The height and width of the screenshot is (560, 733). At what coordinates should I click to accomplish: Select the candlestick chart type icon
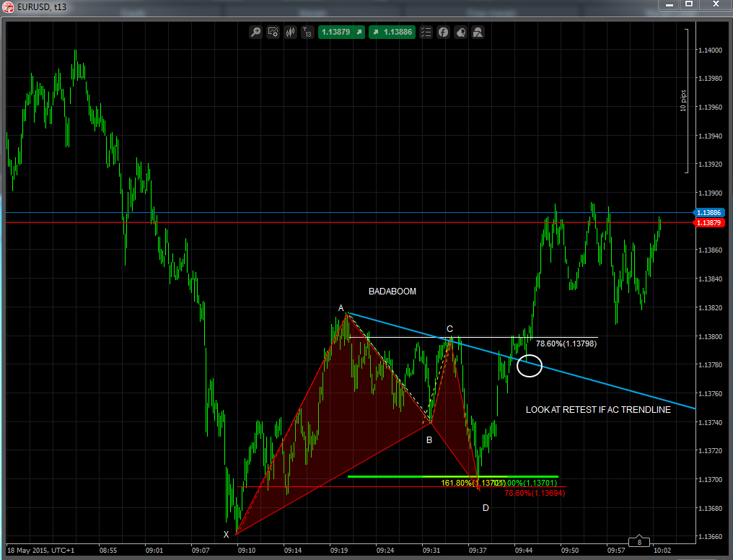[291, 32]
